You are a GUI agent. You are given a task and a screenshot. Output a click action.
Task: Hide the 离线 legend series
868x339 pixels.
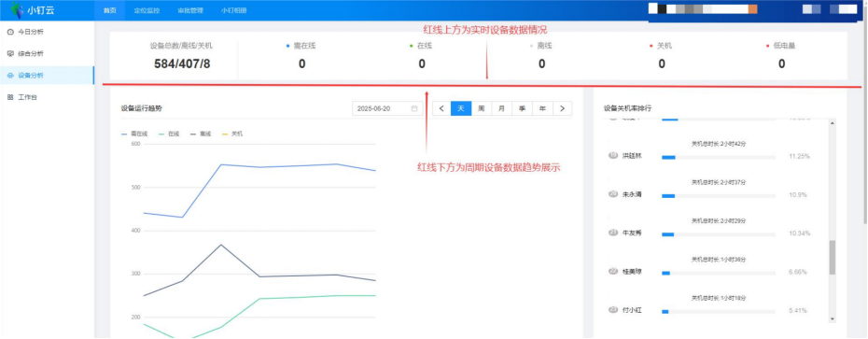201,134
